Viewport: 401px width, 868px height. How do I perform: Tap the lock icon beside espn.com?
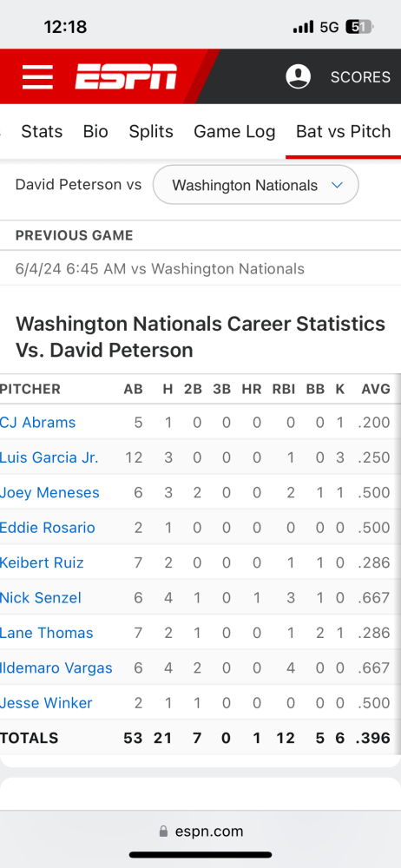tap(163, 832)
